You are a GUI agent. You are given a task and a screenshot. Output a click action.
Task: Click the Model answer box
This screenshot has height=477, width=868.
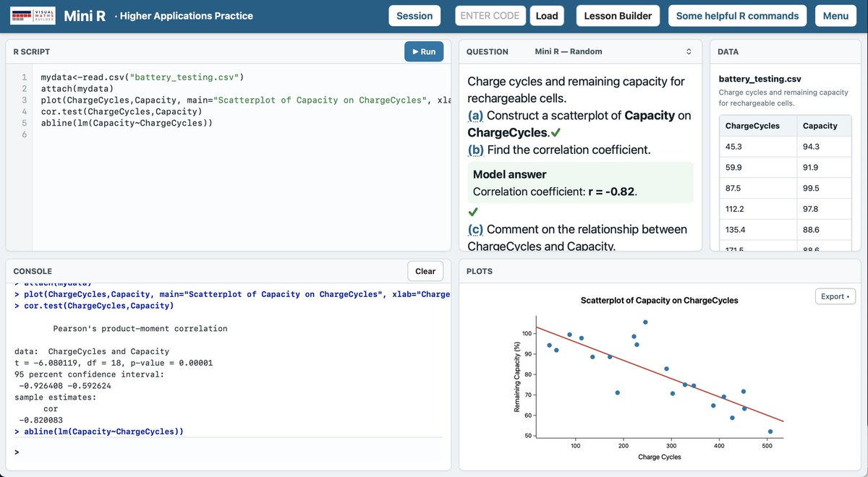(x=580, y=183)
